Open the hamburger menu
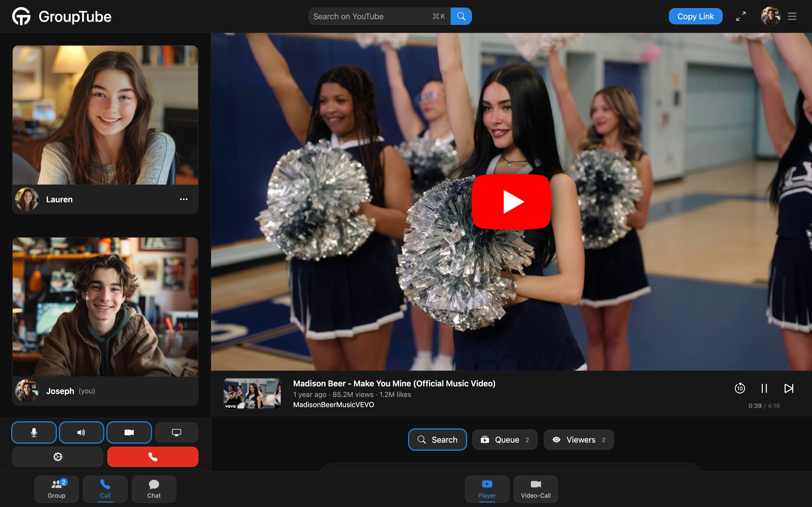 click(x=792, y=16)
